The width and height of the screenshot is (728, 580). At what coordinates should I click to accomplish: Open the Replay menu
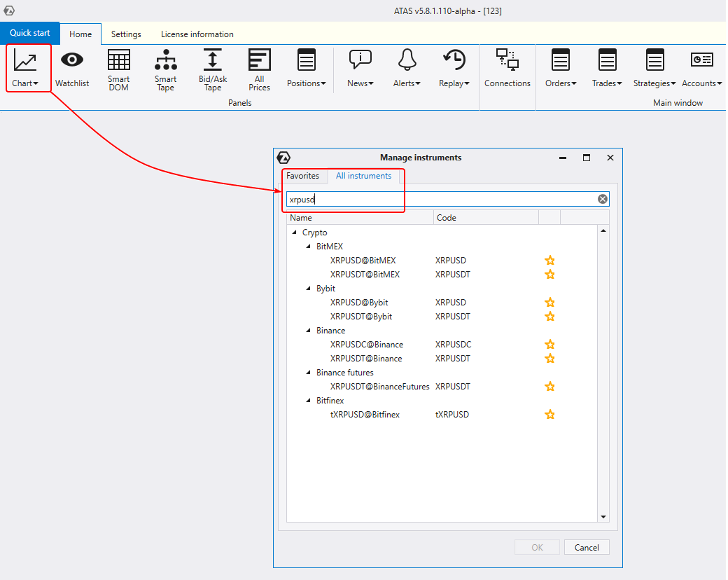454,69
